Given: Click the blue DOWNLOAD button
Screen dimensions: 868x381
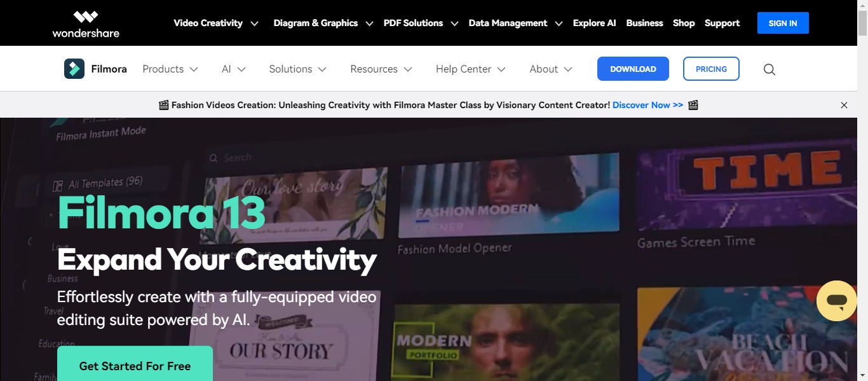Looking at the screenshot, I should pyautogui.click(x=633, y=69).
